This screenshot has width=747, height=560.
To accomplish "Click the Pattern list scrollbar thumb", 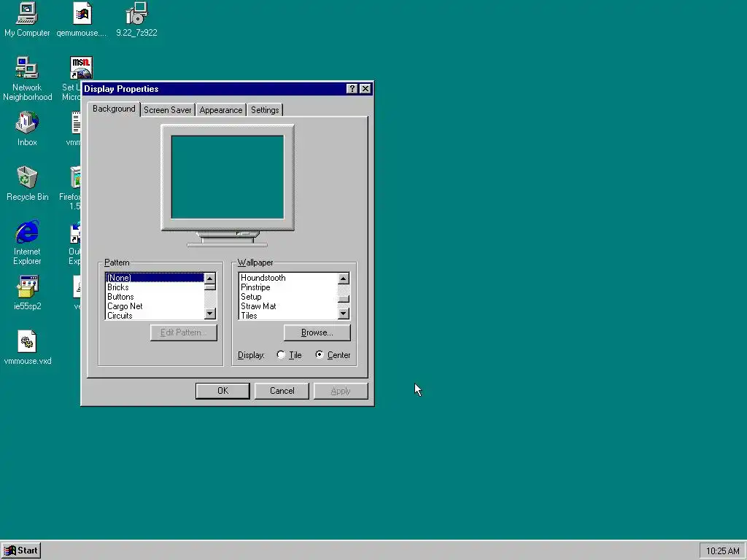I will (210, 287).
